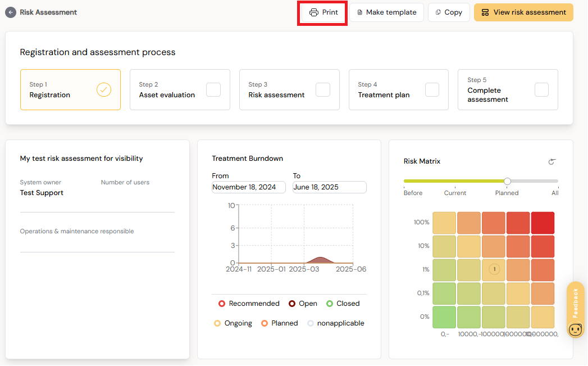Click the 2024-11 axis label

coord(239,269)
